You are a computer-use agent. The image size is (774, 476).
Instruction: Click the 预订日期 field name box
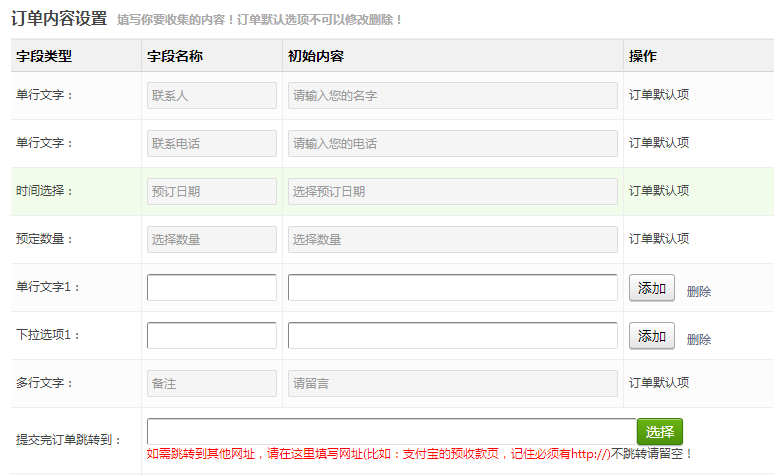click(x=212, y=191)
